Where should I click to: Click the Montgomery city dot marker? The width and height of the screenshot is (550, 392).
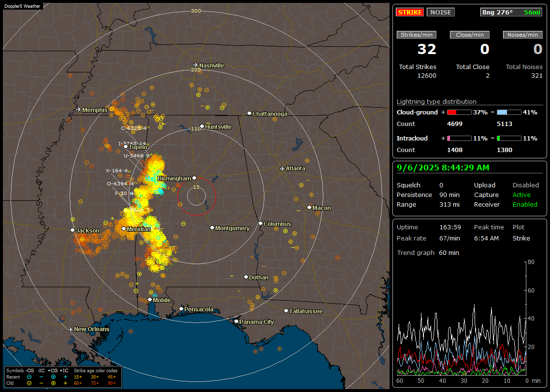(x=212, y=228)
